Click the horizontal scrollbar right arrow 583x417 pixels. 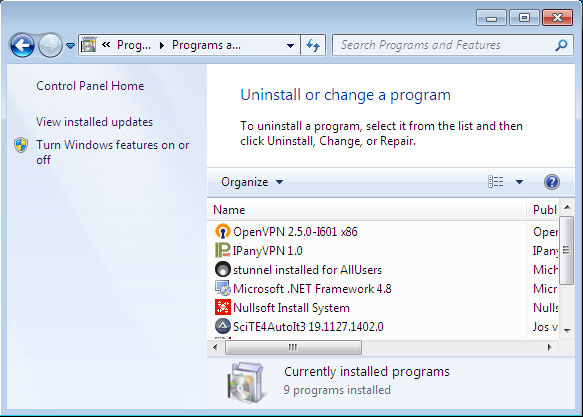(550, 348)
